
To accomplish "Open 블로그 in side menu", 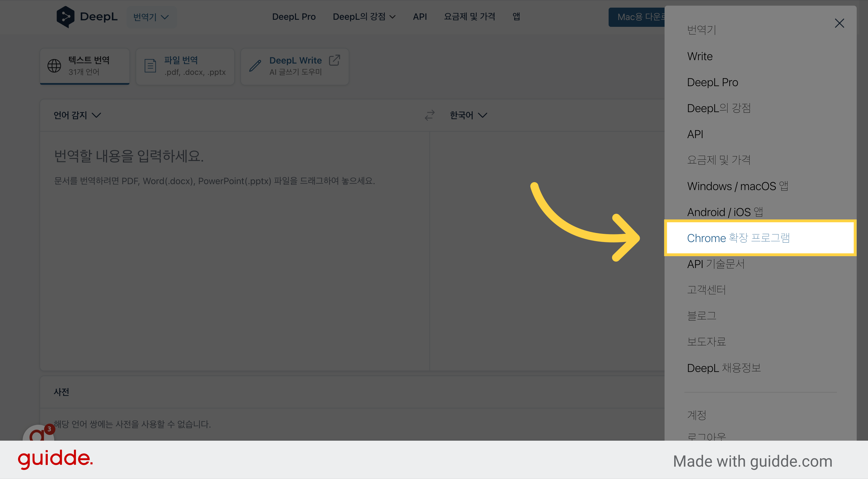I will tap(702, 316).
